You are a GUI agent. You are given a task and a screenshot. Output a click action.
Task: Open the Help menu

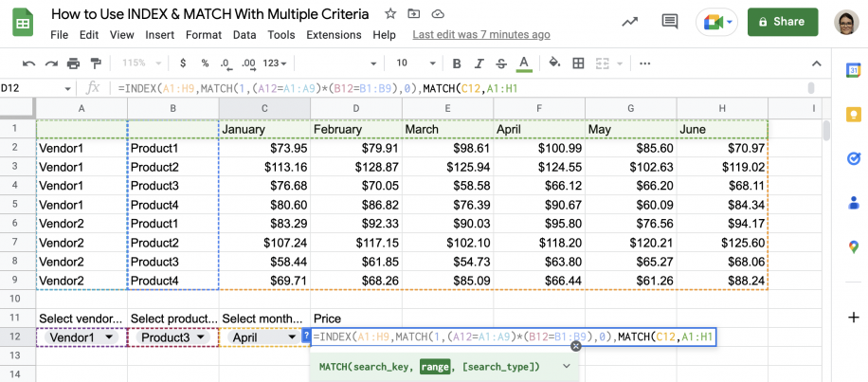pyautogui.click(x=384, y=35)
